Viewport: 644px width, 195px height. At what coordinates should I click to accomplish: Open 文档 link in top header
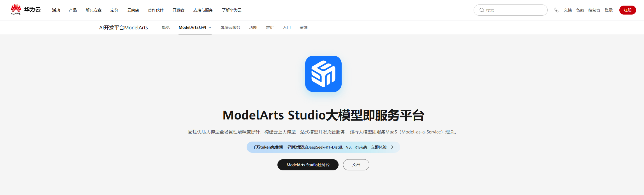tap(568, 10)
